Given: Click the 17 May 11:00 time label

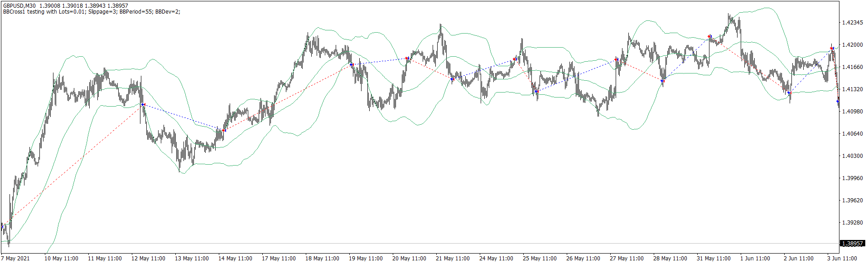Looking at the screenshot, I should [x=279, y=259].
